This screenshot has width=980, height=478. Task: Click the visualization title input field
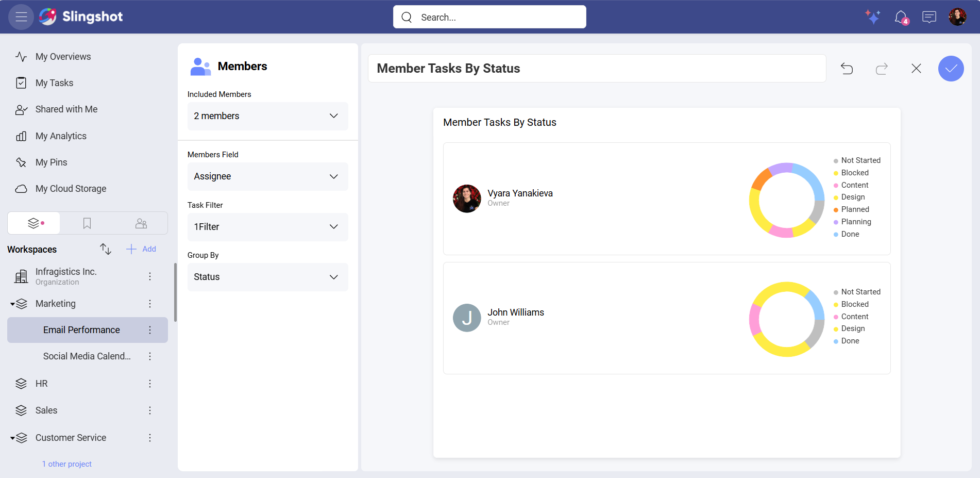[596, 69]
